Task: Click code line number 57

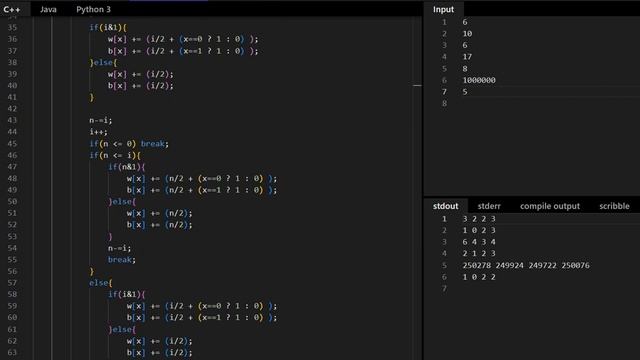Action: pos(12,283)
